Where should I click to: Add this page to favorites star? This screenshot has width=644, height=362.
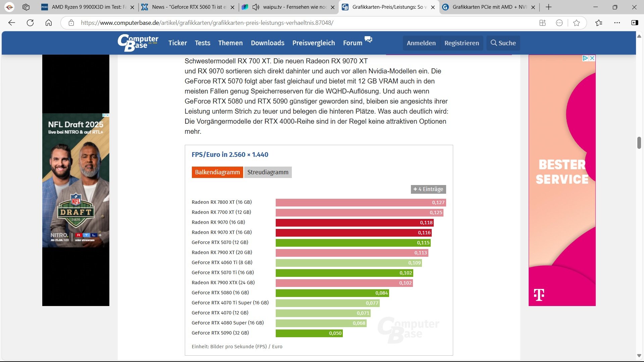[577, 23]
